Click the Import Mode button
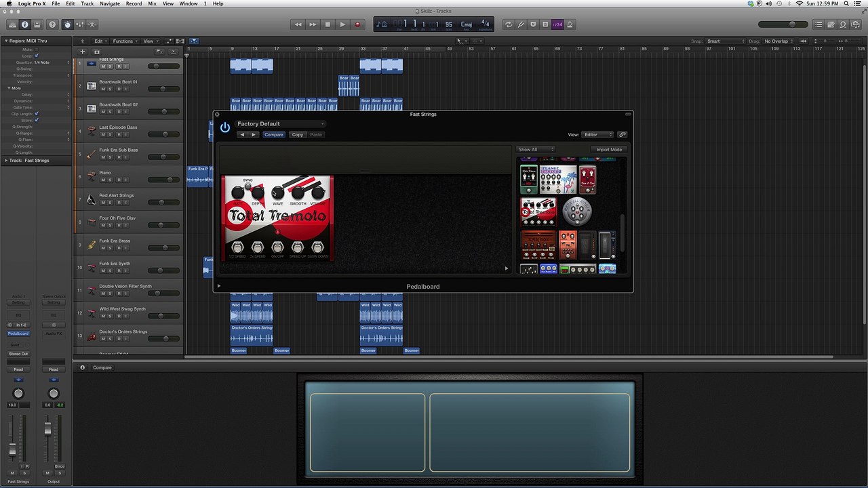868x488 pixels. pos(608,150)
